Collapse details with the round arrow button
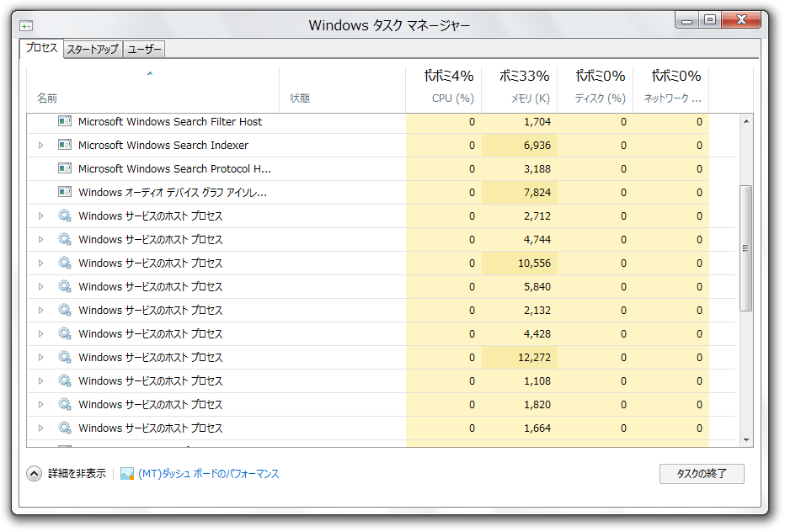Screen dimensions: 785x532 34,474
